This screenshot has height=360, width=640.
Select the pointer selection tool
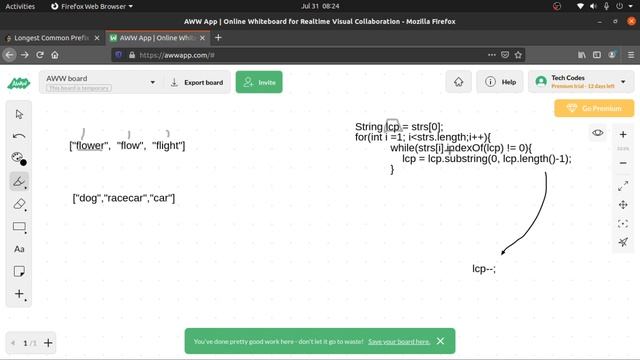point(19,114)
